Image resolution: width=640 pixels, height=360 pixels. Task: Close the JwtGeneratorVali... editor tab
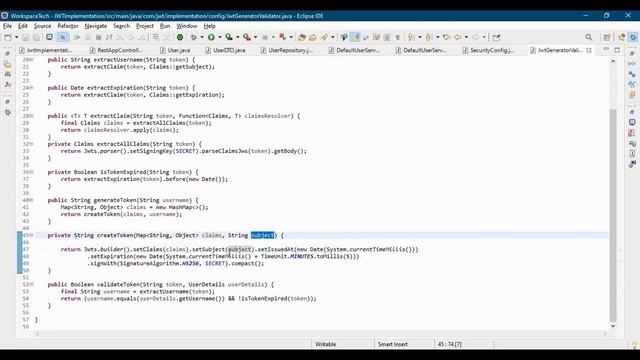tap(589, 50)
